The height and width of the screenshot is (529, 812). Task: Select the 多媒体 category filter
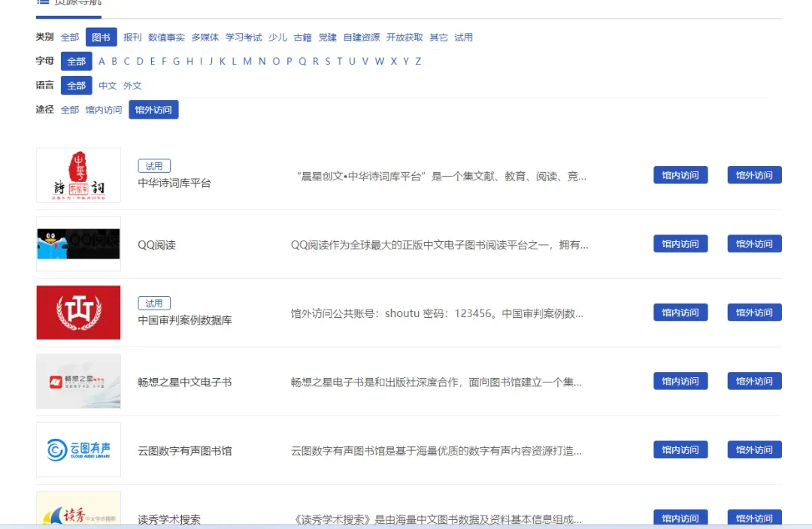(x=205, y=38)
